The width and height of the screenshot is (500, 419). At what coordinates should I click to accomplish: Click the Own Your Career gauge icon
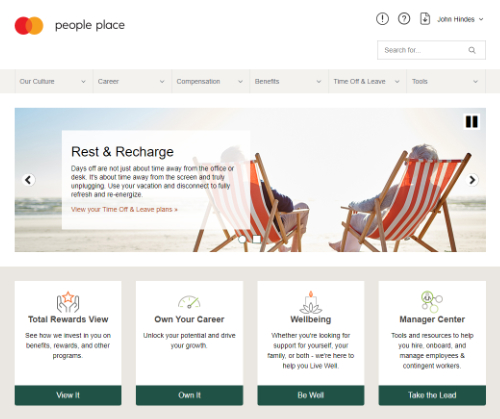(189, 302)
